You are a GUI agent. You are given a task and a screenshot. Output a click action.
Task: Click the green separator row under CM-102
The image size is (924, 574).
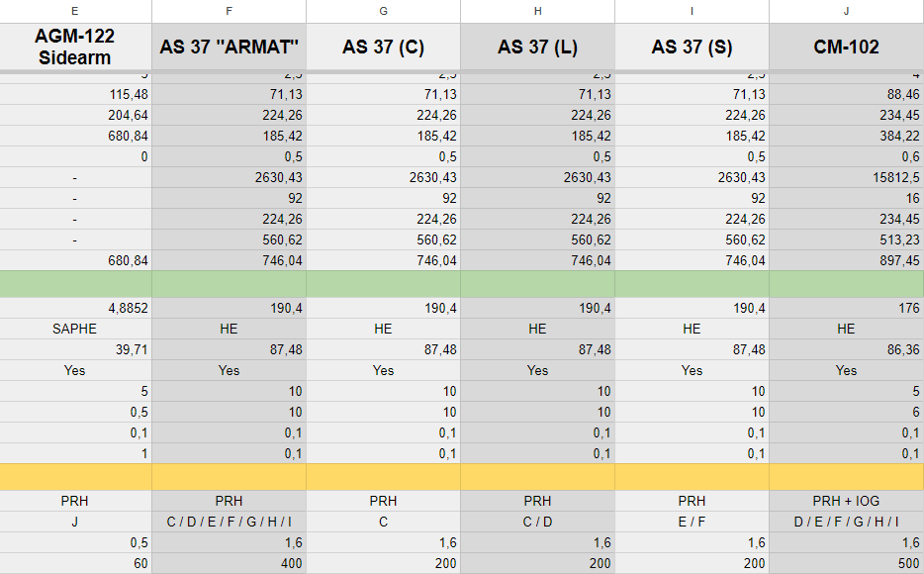(846, 284)
